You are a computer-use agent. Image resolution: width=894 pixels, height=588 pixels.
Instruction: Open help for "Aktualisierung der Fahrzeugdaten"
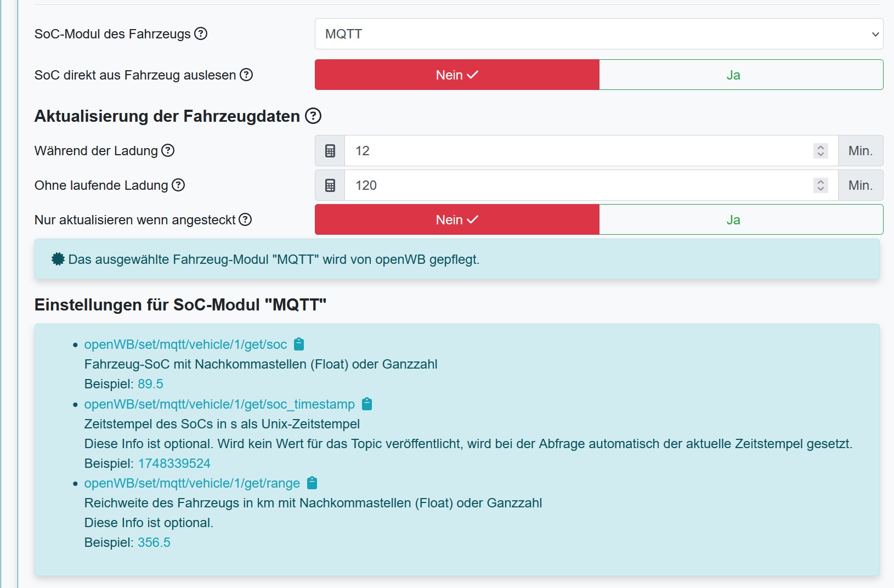click(312, 116)
